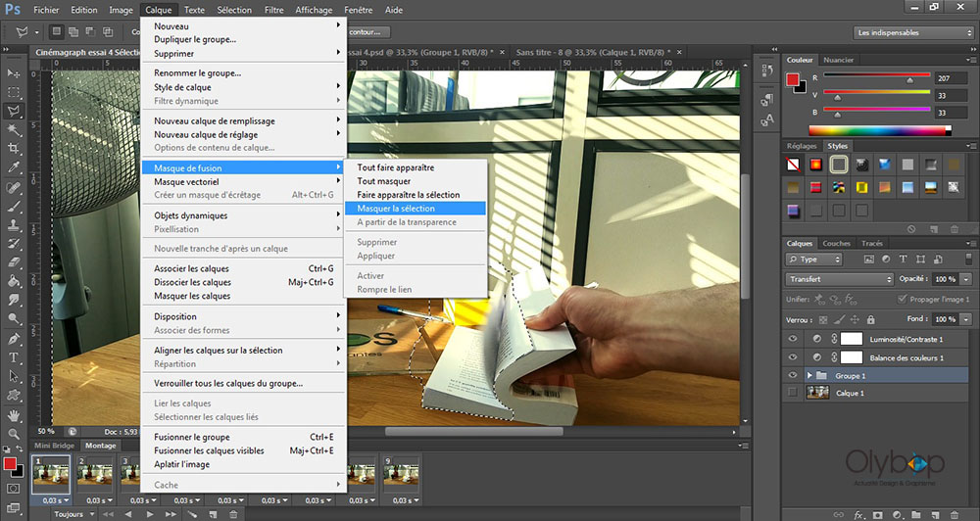Toggle Quick Mask mode icon

tap(13, 488)
